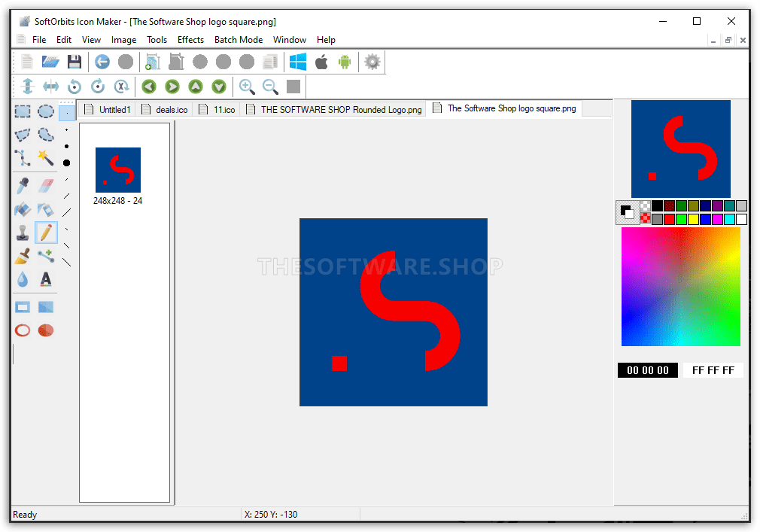The width and height of the screenshot is (760, 532).
Task: Open the View menu
Action: click(x=91, y=40)
